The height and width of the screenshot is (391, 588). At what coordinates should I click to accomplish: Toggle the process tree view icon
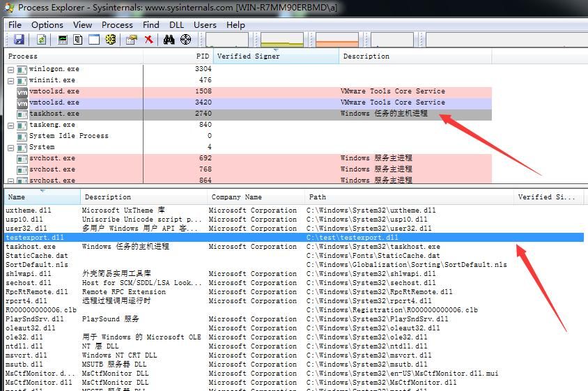click(x=78, y=40)
